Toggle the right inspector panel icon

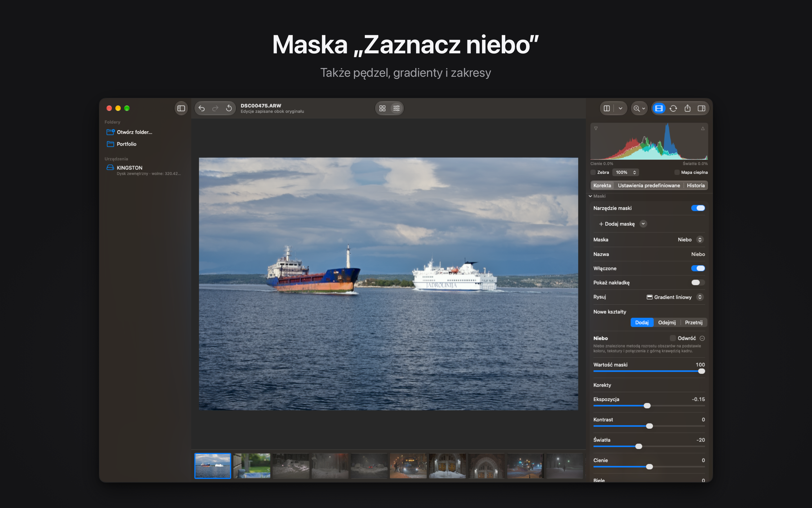tap(701, 108)
